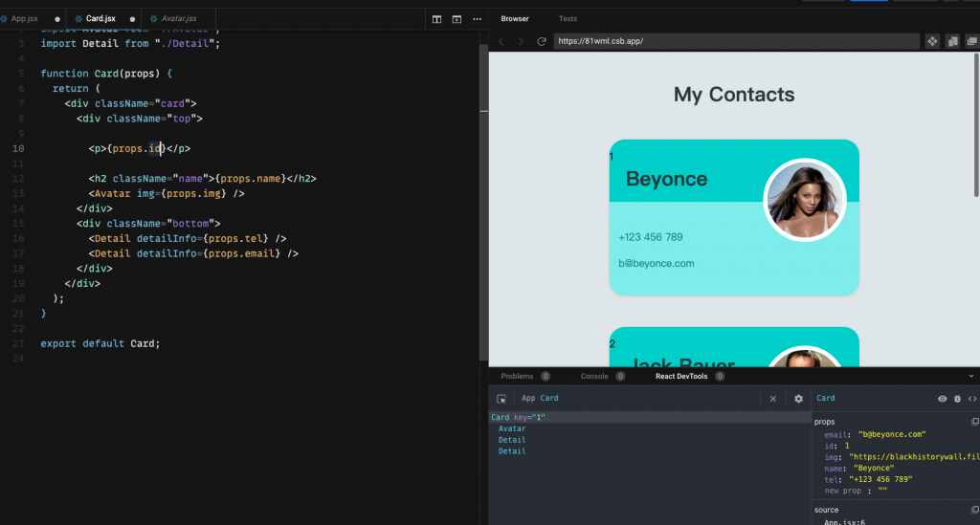This screenshot has height=525, width=980.
Task: Edit the tel prop value
Action: [880, 479]
